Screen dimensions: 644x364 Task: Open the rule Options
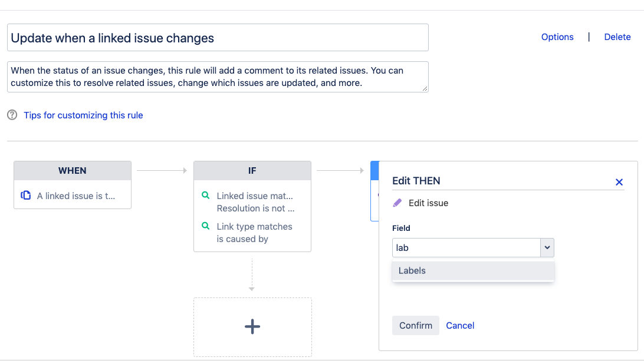[x=557, y=37]
